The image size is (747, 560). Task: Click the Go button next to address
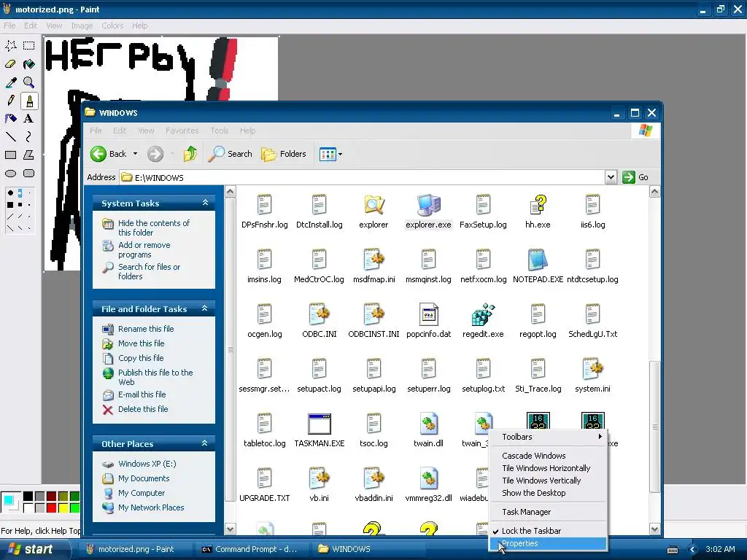click(x=635, y=177)
